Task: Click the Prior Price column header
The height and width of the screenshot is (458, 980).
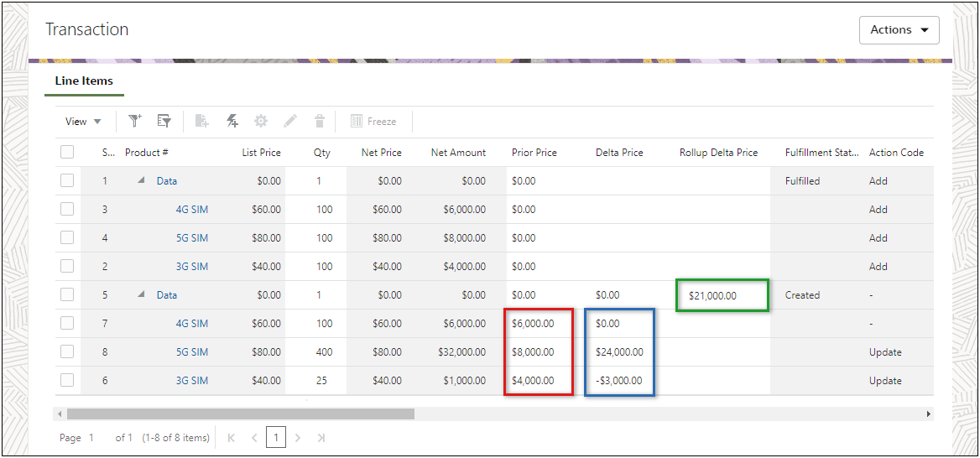Action: tap(534, 153)
